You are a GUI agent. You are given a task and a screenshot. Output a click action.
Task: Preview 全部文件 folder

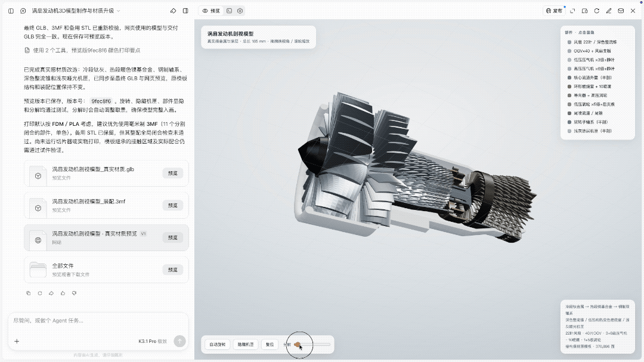(172, 270)
